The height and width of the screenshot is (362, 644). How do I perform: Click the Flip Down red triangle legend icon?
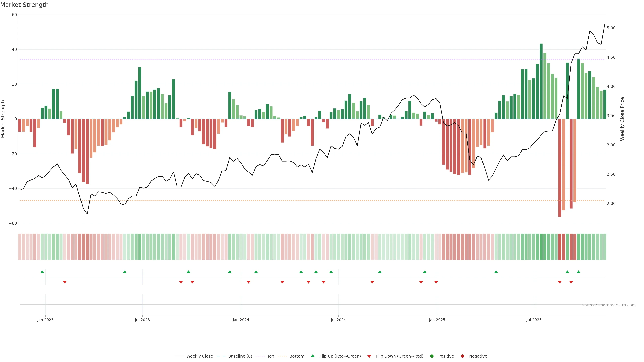click(x=369, y=356)
